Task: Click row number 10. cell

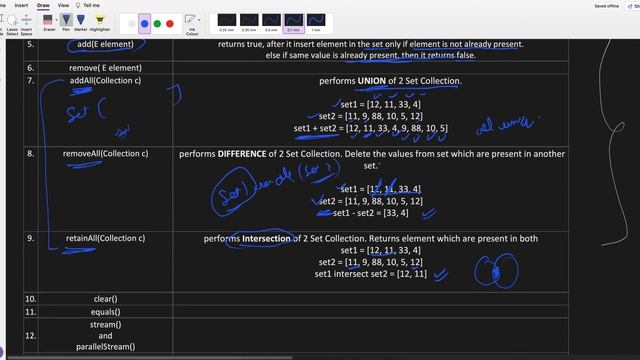Action: pos(31,299)
